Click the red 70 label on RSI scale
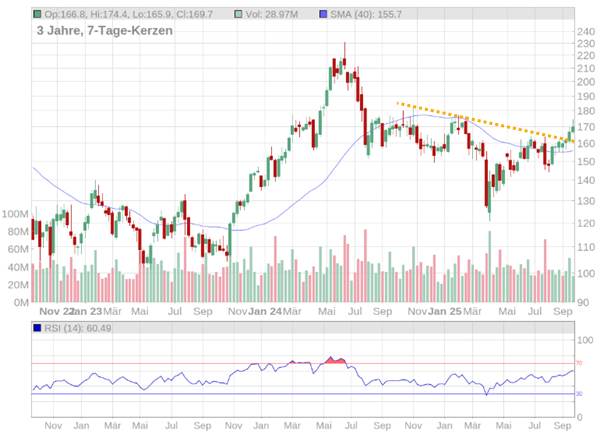This screenshot has width=600, height=434. [579, 363]
